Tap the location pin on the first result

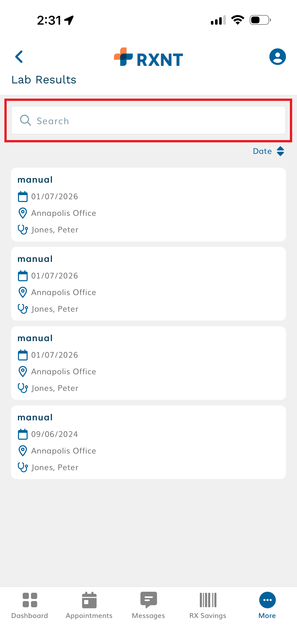coord(23,213)
